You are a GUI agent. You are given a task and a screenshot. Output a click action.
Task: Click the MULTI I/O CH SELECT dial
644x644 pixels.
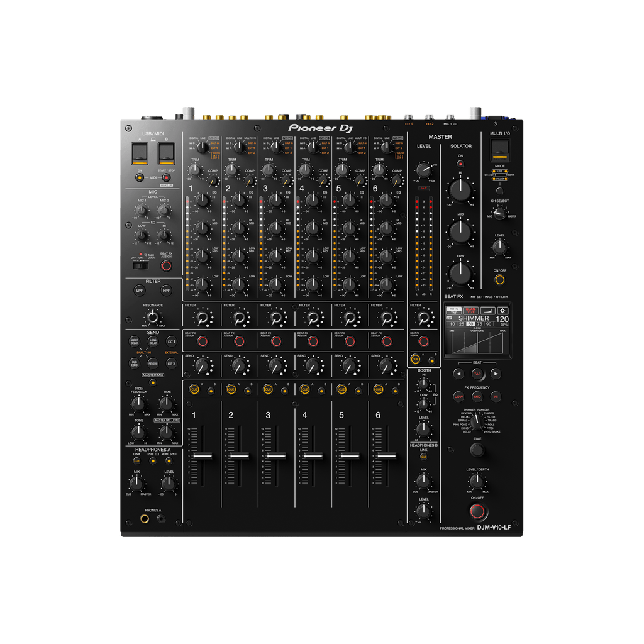pyautogui.click(x=499, y=214)
